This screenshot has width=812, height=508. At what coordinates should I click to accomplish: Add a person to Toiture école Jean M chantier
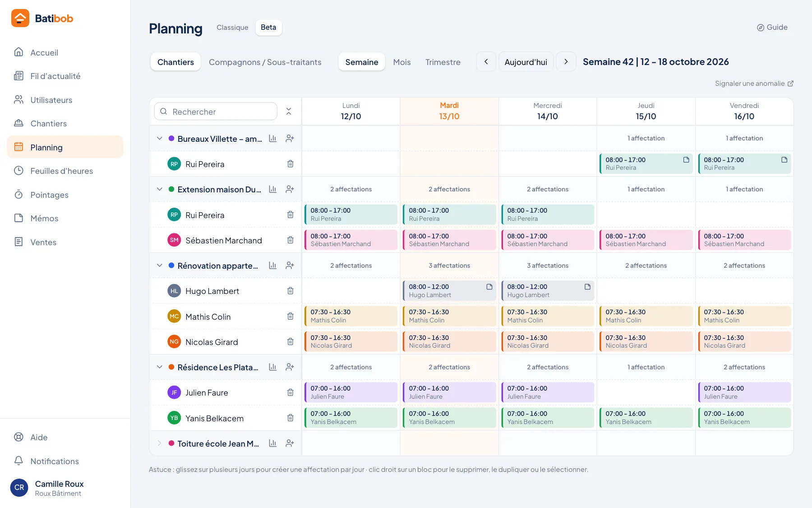click(x=290, y=443)
